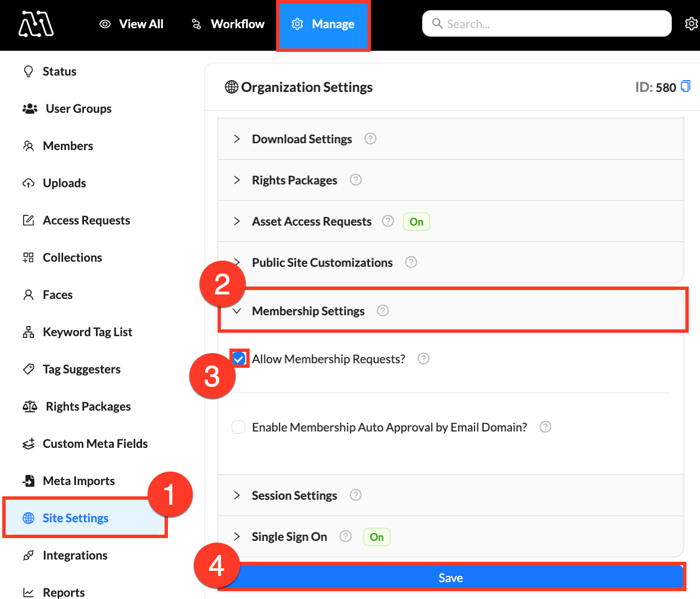
Task: Open the settings gear icon beside search
Action: [x=691, y=24]
